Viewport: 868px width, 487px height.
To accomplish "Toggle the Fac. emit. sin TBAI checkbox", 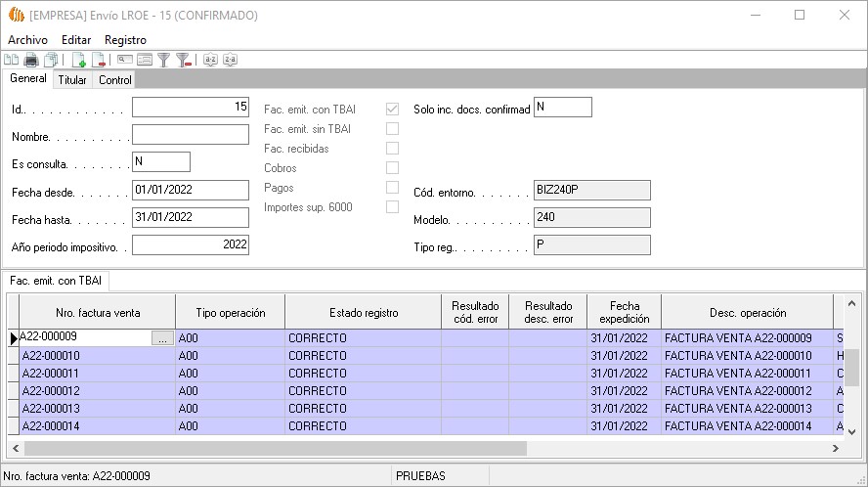I will 392,128.
